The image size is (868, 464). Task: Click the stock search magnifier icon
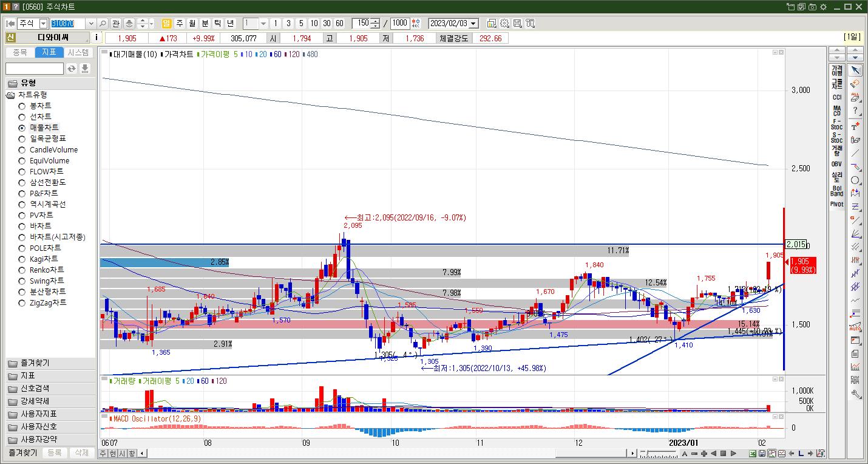(103, 23)
